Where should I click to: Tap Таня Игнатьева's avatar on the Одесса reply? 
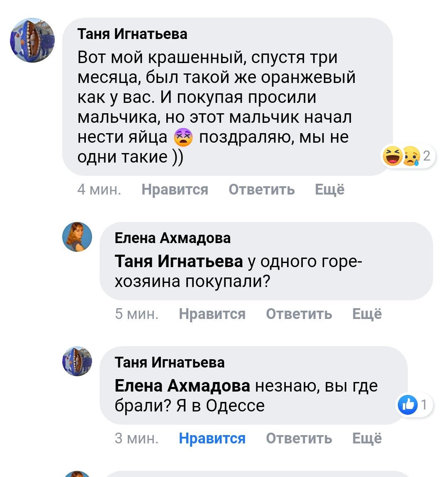(x=77, y=361)
